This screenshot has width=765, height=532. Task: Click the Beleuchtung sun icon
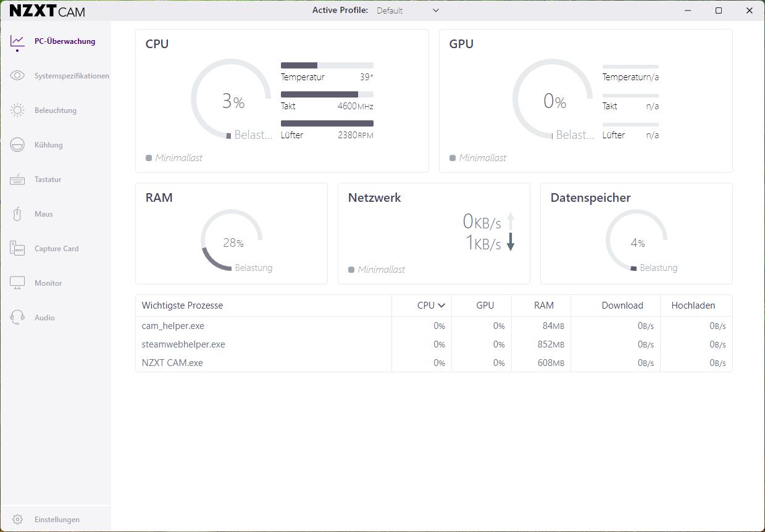(17, 110)
